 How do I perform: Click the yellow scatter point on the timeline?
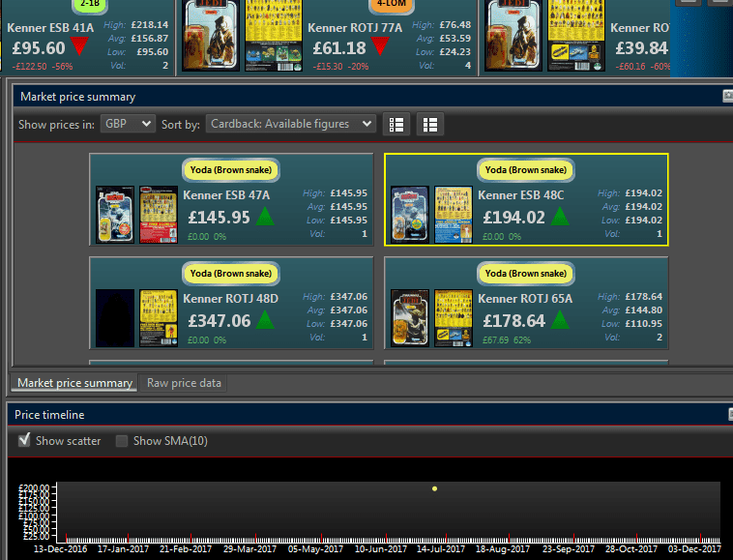[435, 488]
